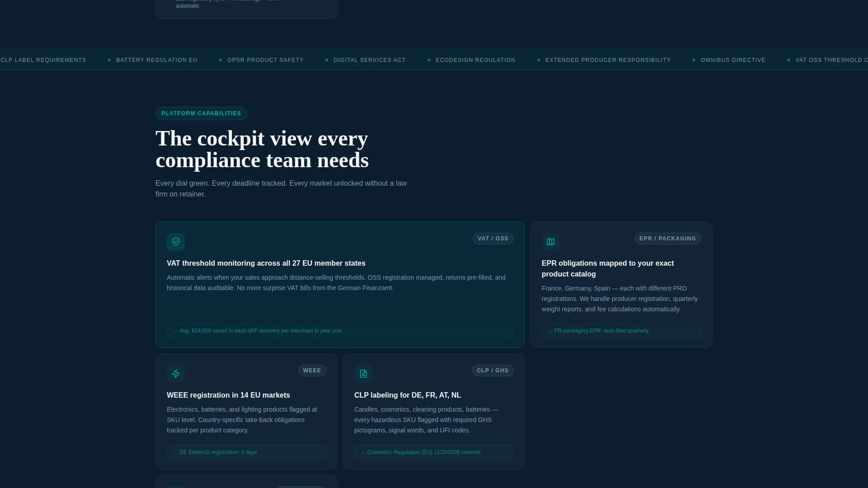868x488 pixels.
Task: Click the Avg. €24,000 saved stat row
Action: point(340,331)
